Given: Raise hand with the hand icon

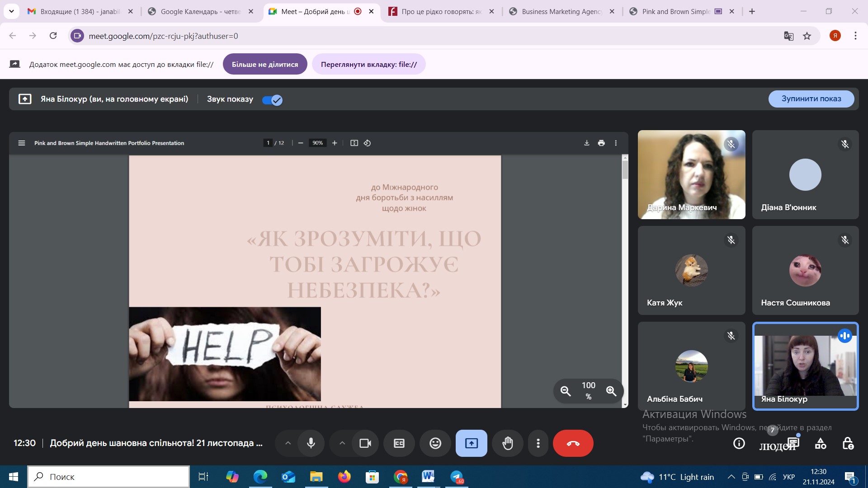Looking at the screenshot, I should (508, 443).
